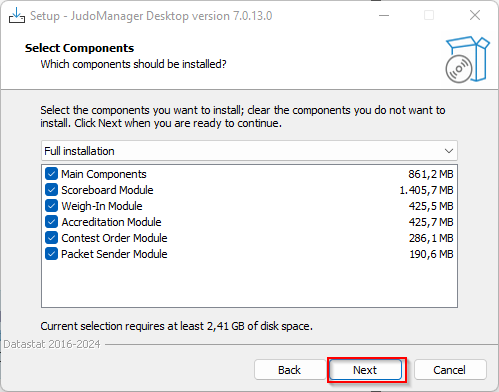Click the 190,6 MB size value

coord(431,254)
